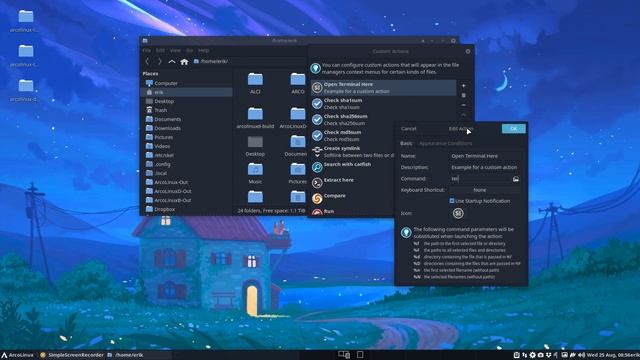Screen dimensions: 640x360
Task: Open Dropbox in Places sidebar
Action: pos(187,209)
